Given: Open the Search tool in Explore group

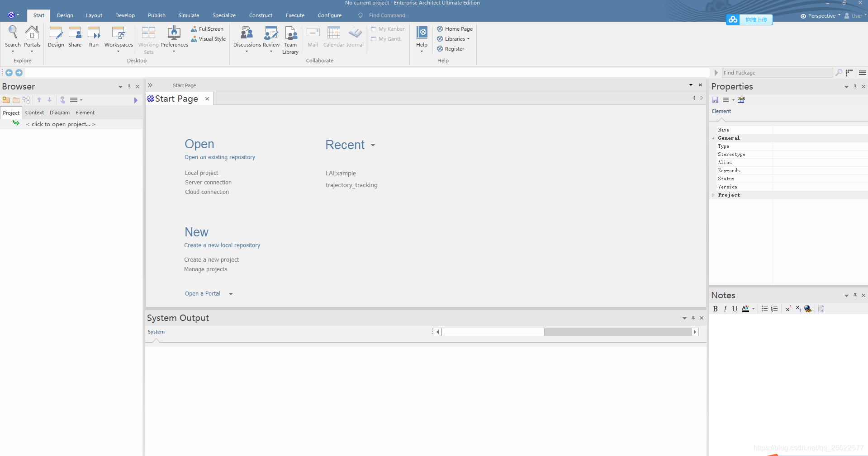Looking at the screenshot, I should (13, 38).
